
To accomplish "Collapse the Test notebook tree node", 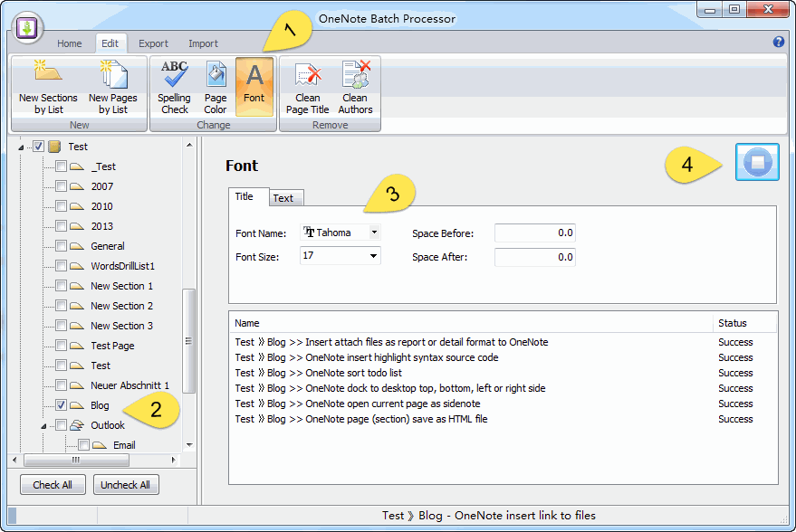I will [x=21, y=147].
